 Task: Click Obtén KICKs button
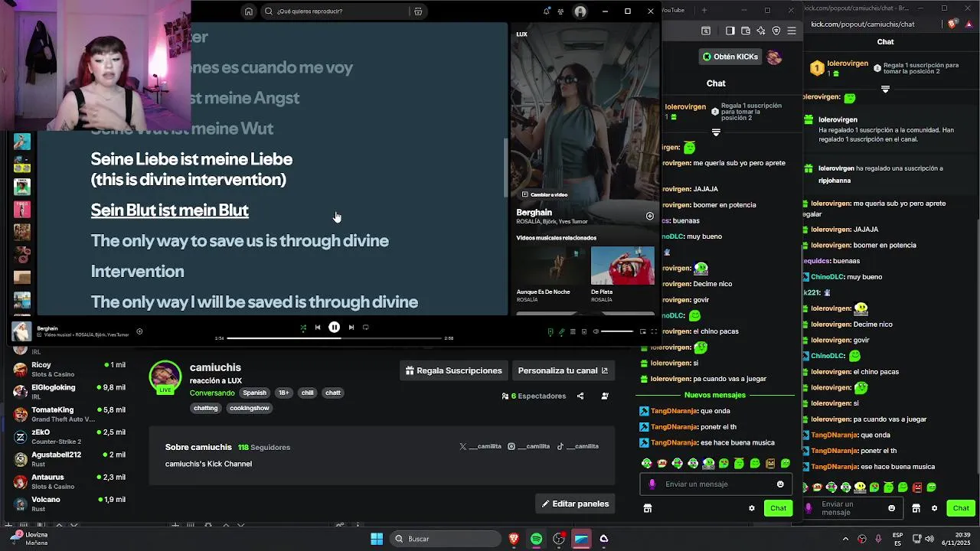(730, 57)
